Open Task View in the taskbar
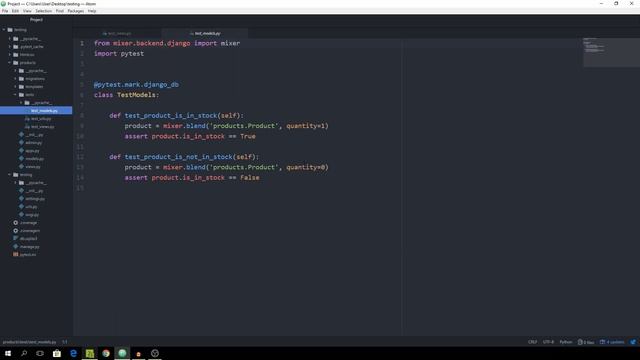The height and width of the screenshot is (360, 640). pyautogui.click(x=40, y=353)
